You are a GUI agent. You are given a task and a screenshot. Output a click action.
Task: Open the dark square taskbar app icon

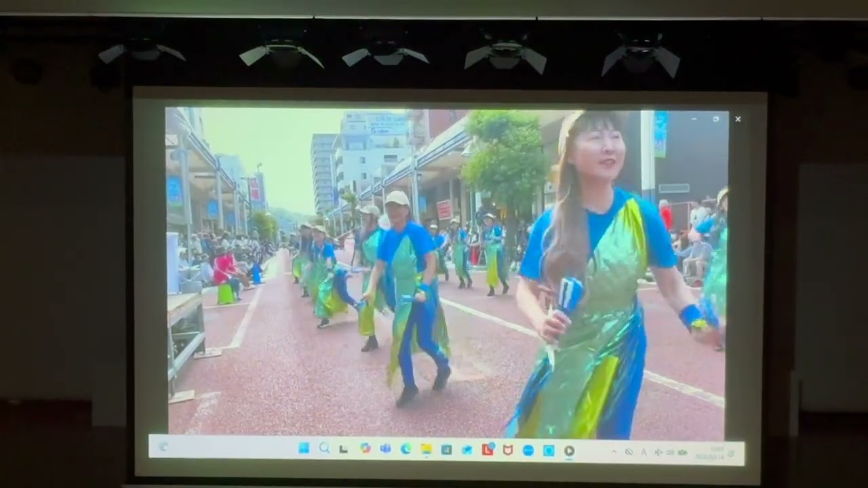[446, 449]
